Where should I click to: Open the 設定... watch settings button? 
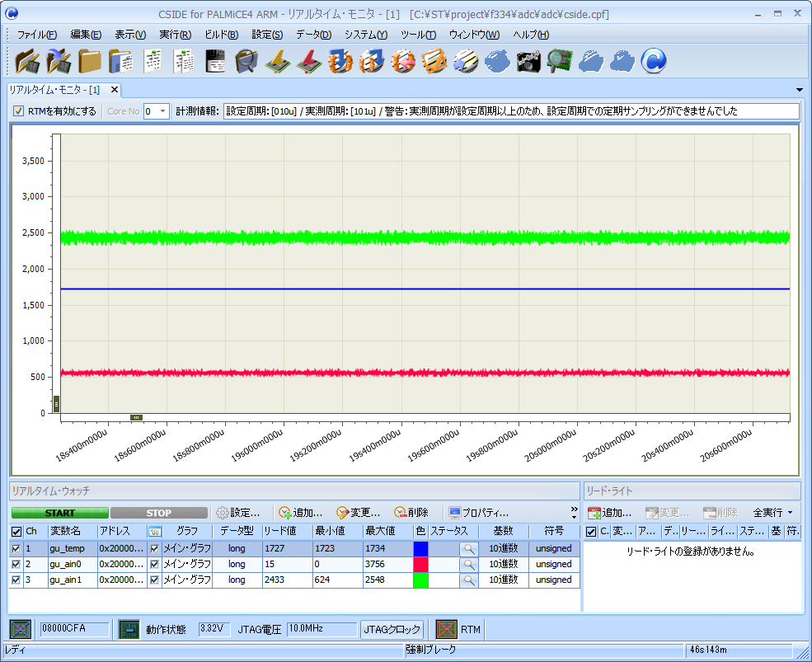pyautogui.click(x=237, y=513)
